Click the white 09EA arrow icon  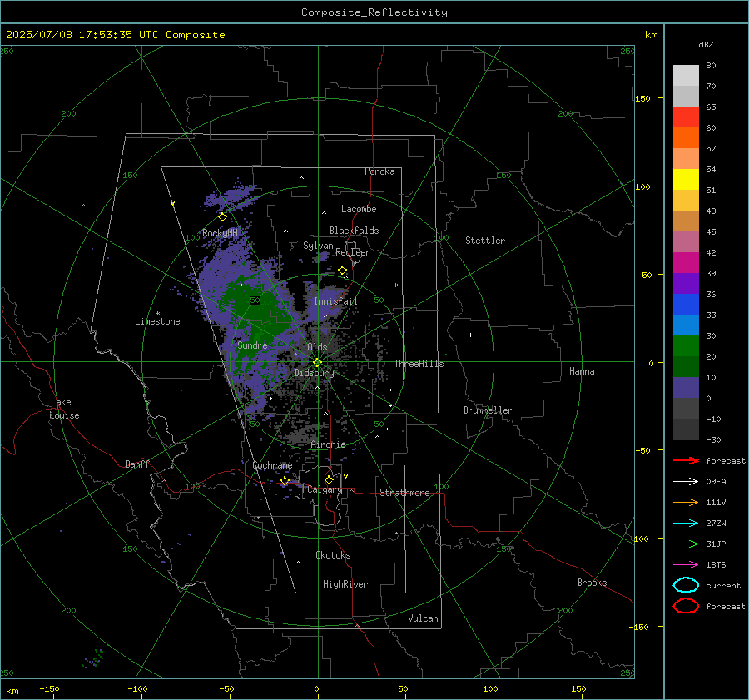[x=686, y=481]
